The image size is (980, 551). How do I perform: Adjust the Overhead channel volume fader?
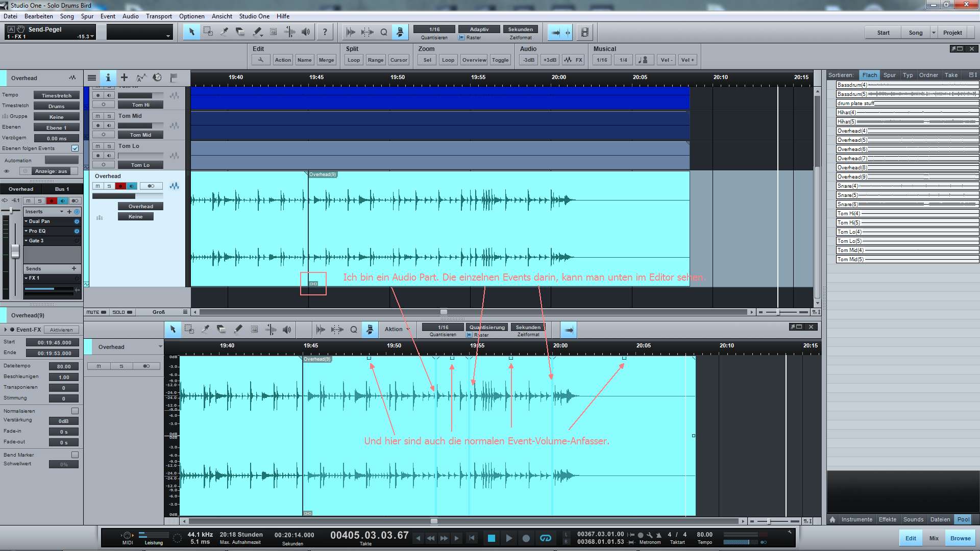point(15,251)
